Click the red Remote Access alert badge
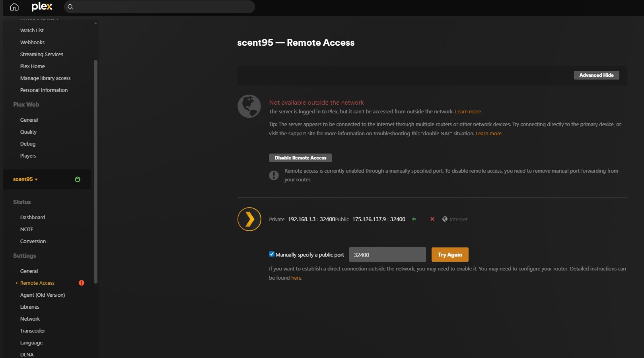This screenshot has height=358, width=644. point(82,283)
